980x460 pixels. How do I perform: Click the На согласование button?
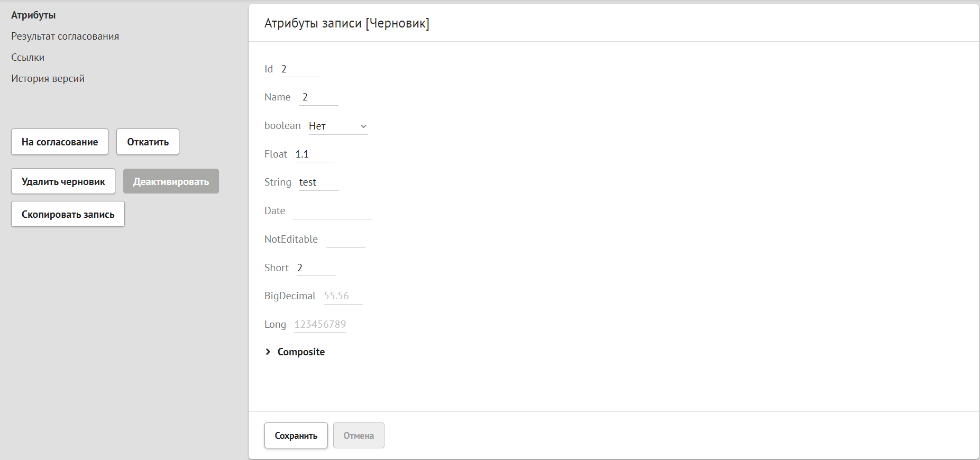point(60,142)
